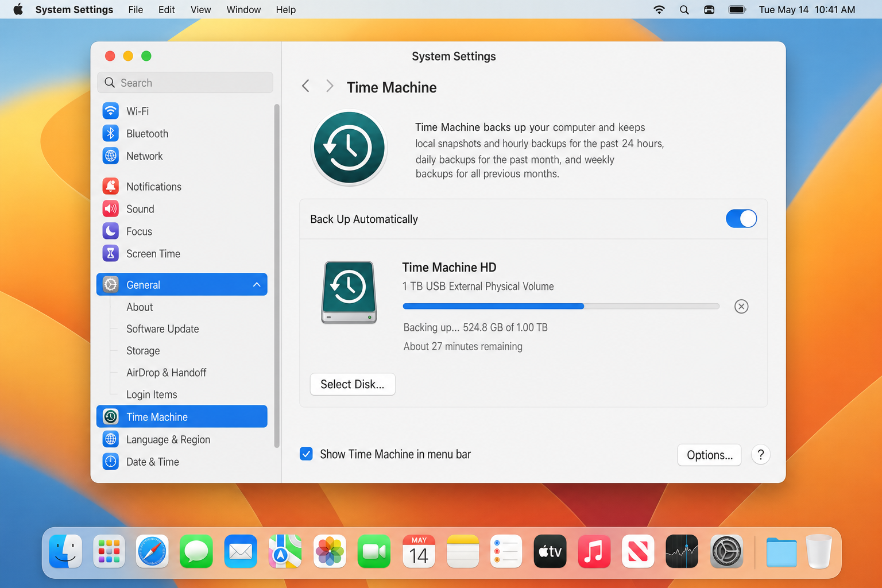Screen dimensions: 882x588
Task: Select About under General
Action: (140, 307)
